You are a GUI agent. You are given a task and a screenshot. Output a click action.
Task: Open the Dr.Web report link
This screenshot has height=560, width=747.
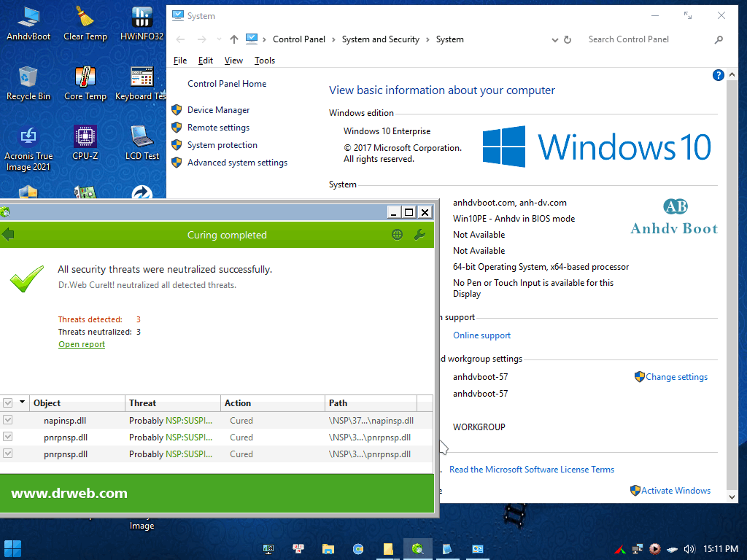(x=82, y=344)
